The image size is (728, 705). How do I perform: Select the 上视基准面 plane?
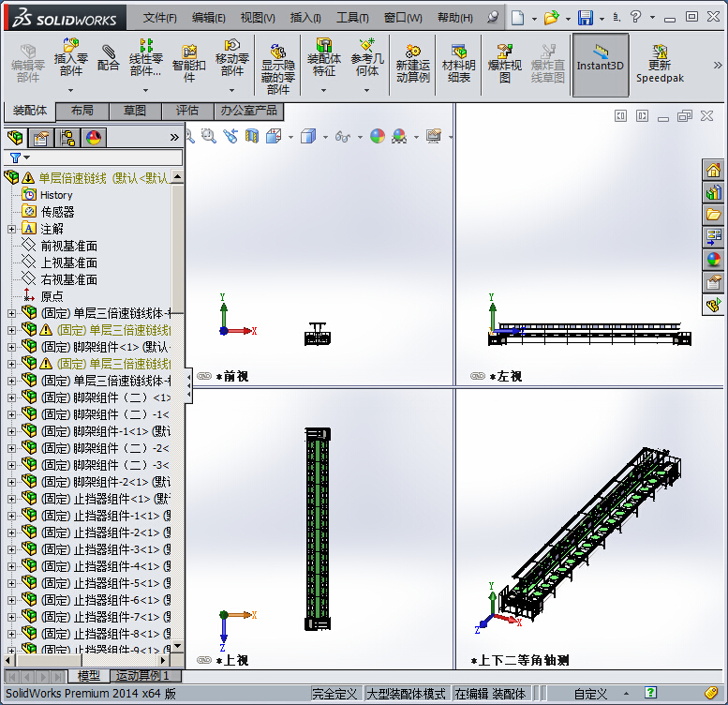pos(68,262)
